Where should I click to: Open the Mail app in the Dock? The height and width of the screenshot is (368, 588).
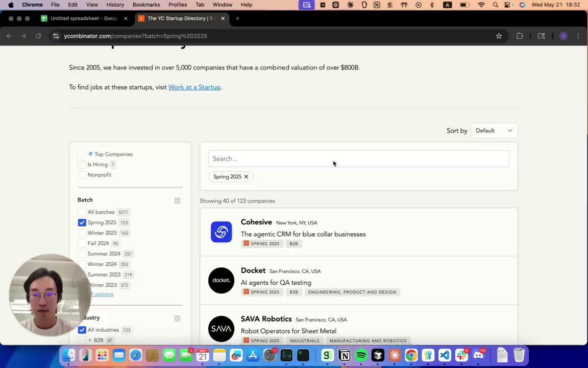point(119,355)
